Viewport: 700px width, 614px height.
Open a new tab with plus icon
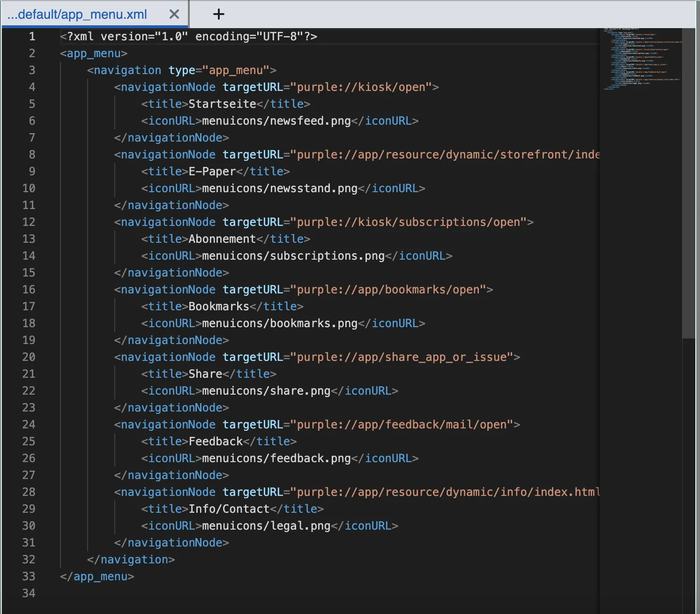tap(218, 15)
